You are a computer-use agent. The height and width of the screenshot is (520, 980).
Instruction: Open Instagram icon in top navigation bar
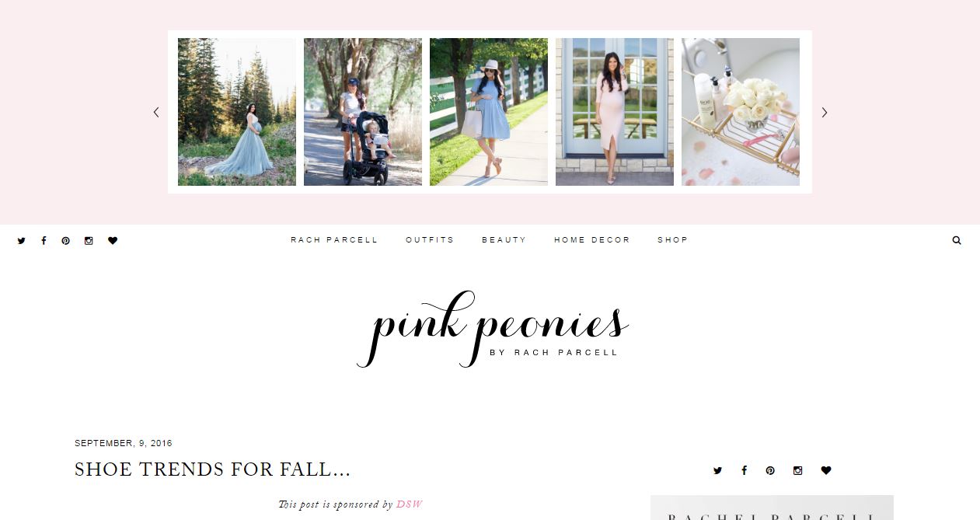(89, 241)
